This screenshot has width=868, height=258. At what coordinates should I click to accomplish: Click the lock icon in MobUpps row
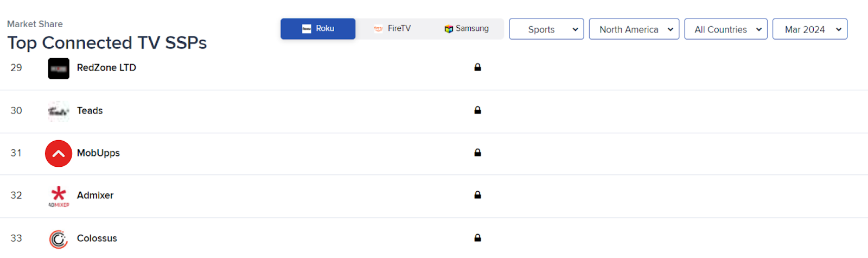(x=477, y=153)
